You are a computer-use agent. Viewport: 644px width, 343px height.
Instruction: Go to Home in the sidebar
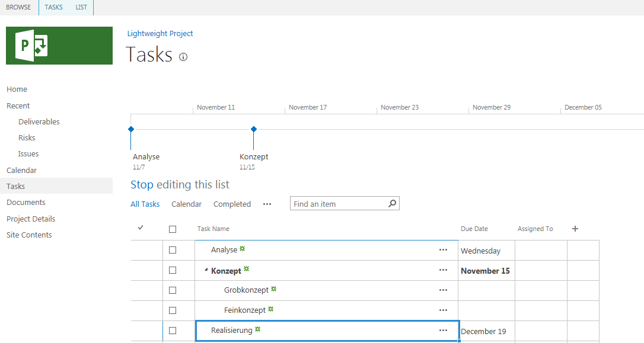[x=17, y=89]
